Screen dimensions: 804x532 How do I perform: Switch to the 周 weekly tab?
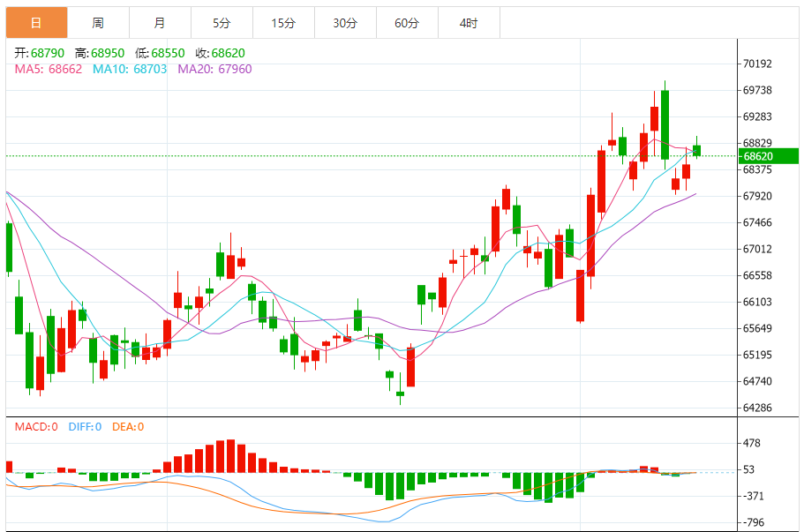click(x=99, y=23)
